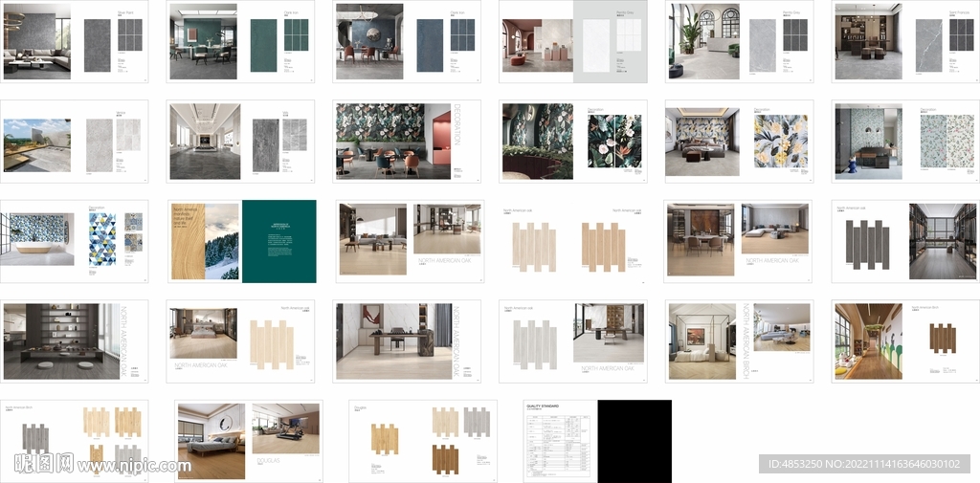Click the blue triangle mosaic tile sample
Viewport: 980px width, 483px height.
point(101,239)
